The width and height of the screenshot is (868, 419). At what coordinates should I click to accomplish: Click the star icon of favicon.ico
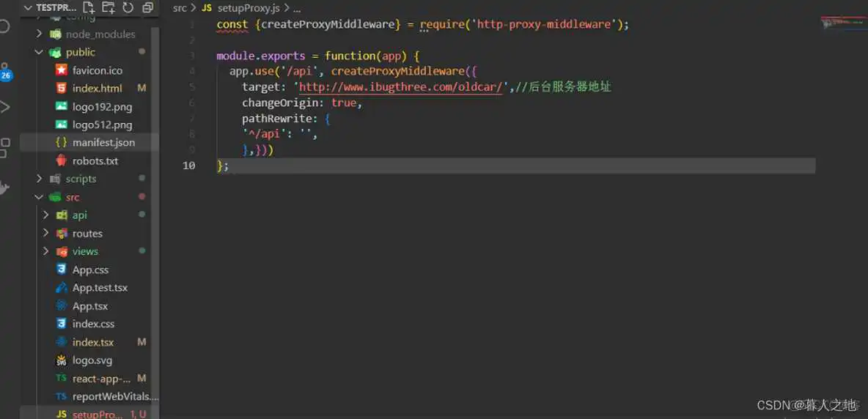tap(62, 70)
